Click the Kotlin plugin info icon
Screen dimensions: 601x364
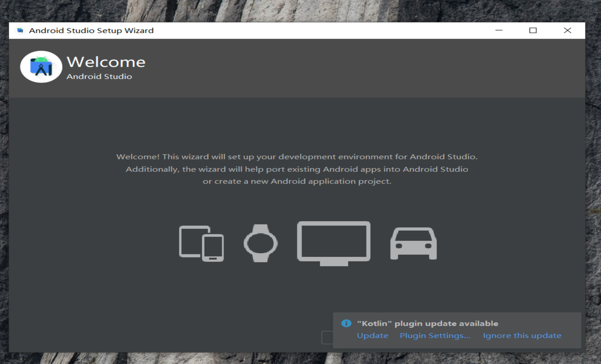pos(346,323)
